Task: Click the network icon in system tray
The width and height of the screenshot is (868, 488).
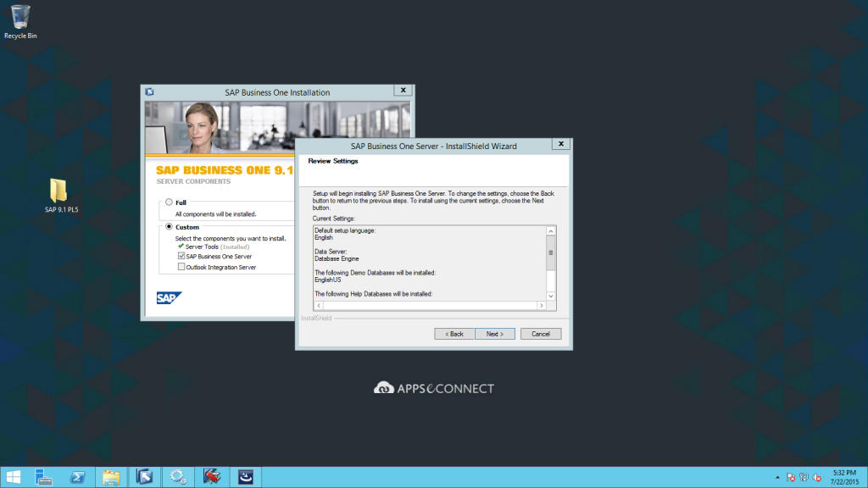Action: 804,478
